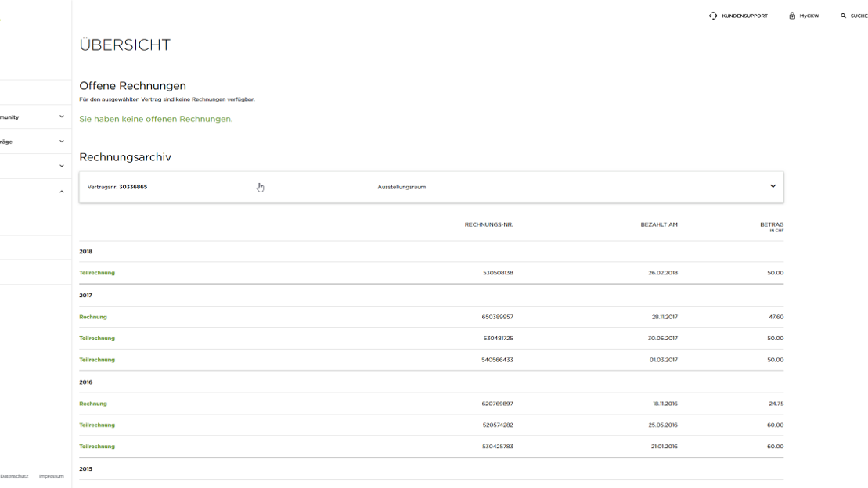Open Teilrechnung paid on 30.06.2017
This screenshot has height=488, width=868.
coord(97,339)
